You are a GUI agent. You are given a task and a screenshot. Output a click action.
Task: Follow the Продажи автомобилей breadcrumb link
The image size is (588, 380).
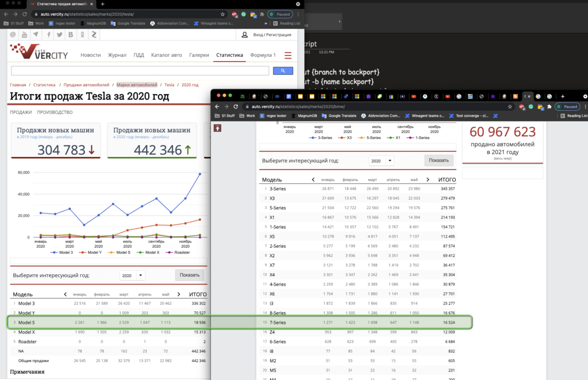[x=86, y=85]
